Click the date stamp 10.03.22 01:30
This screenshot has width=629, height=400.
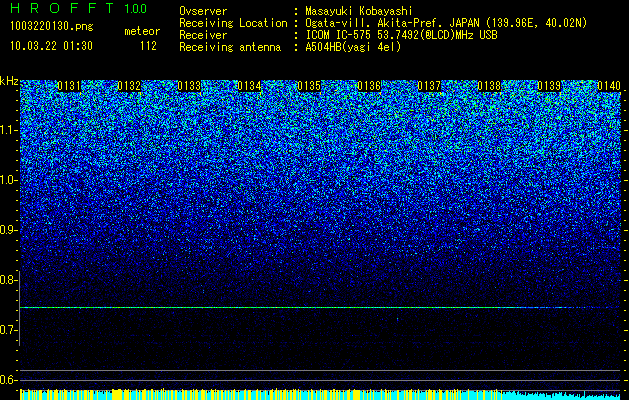tap(51, 46)
